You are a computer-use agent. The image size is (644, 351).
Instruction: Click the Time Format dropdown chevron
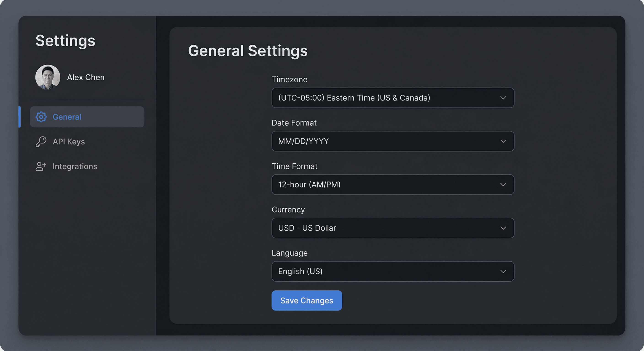pyautogui.click(x=503, y=185)
